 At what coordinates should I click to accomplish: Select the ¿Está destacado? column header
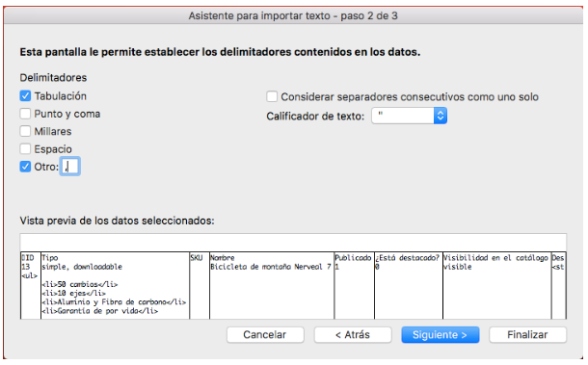tap(407, 258)
